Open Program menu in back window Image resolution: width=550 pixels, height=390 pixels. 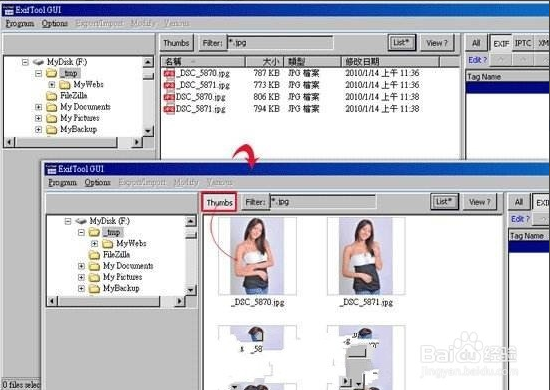pyautogui.click(x=20, y=23)
